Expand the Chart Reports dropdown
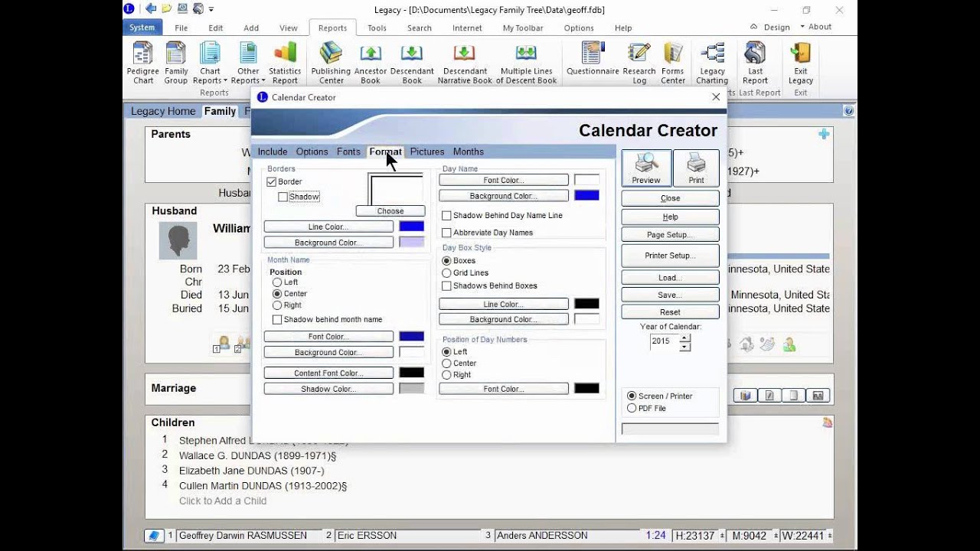Screen dimensions: 980x551 (210, 63)
